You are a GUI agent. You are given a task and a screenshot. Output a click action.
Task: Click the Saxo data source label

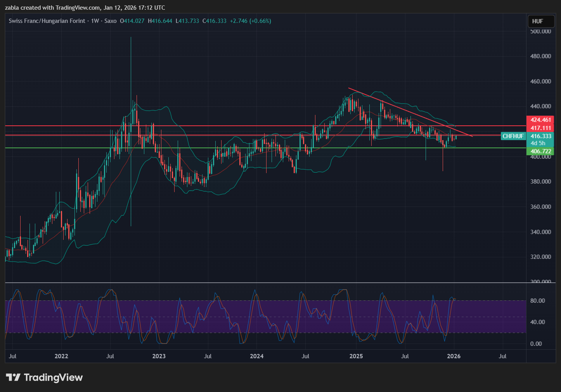tap(111, 21)
